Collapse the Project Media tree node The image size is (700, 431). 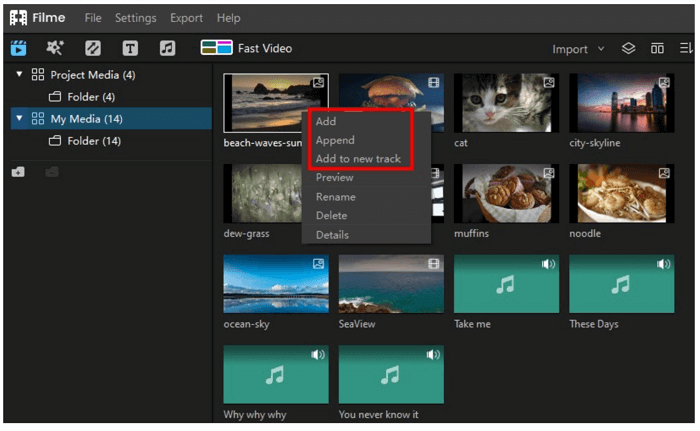[x=19, y=74]
